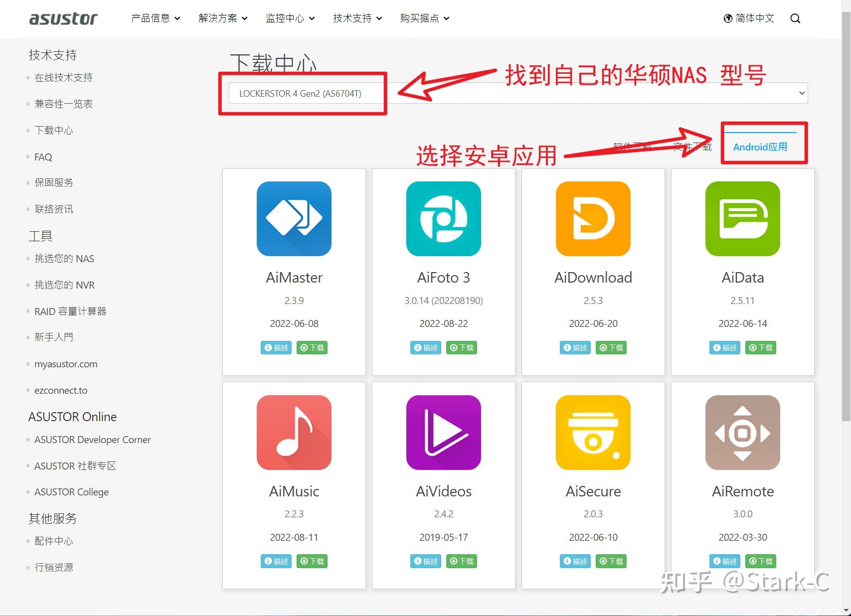
Task: Show AiVideos 描述 description
Action: (426, 561)
